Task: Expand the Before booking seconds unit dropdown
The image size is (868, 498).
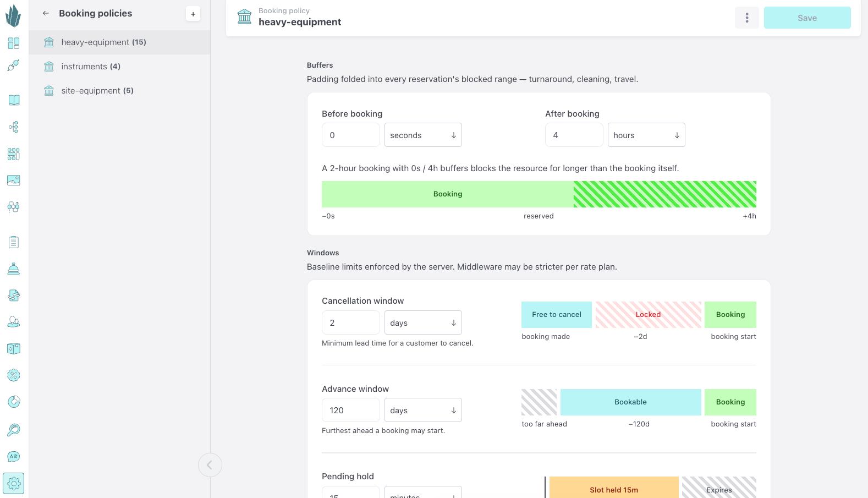Action: click(x=423, y=135)
